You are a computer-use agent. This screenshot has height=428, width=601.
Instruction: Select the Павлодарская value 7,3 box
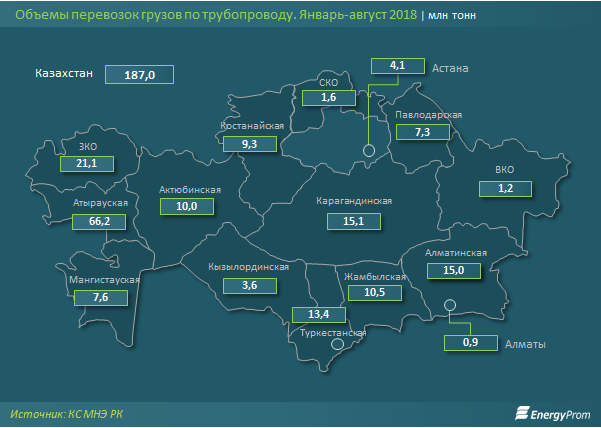421,132
